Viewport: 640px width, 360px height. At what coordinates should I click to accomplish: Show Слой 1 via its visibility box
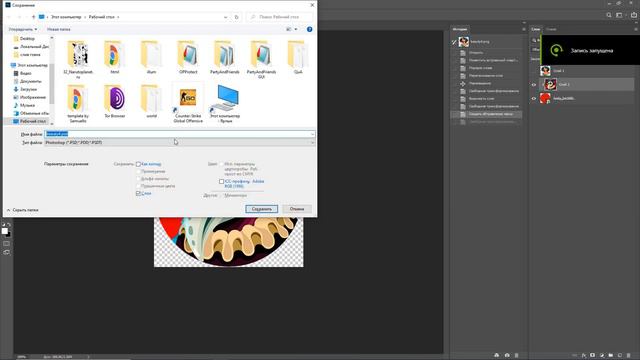coord(533,71)
